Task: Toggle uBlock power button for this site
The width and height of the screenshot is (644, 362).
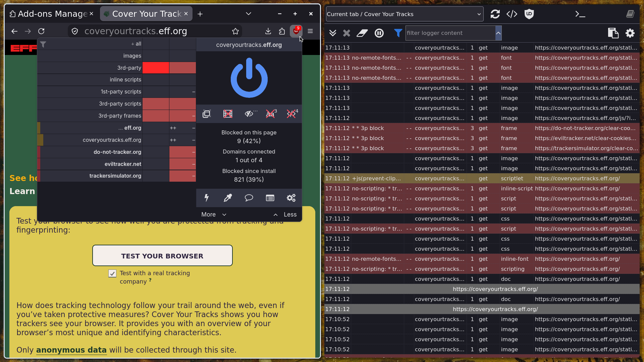Action: tap(249, 78)
